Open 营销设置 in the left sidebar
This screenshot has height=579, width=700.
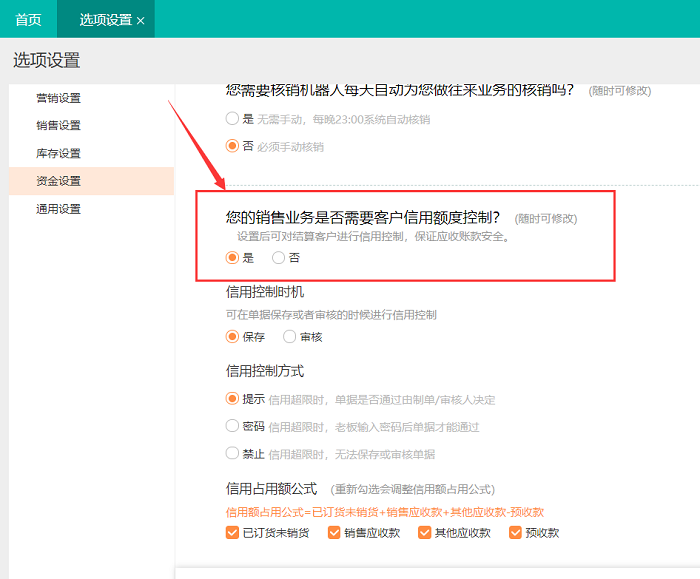(59, 98)
